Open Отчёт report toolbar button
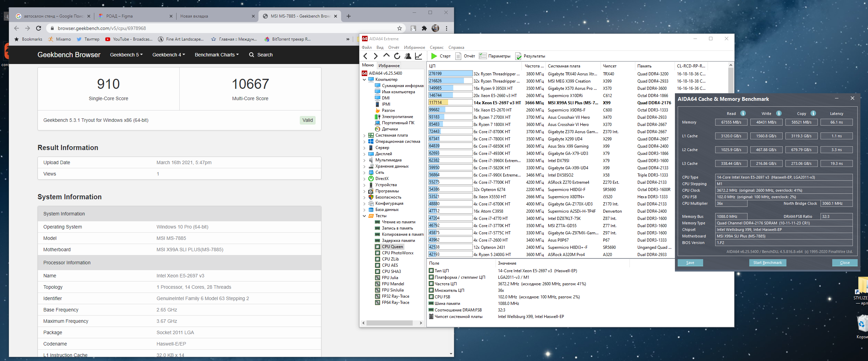This screenshot has height=361, width=868. 465,56
